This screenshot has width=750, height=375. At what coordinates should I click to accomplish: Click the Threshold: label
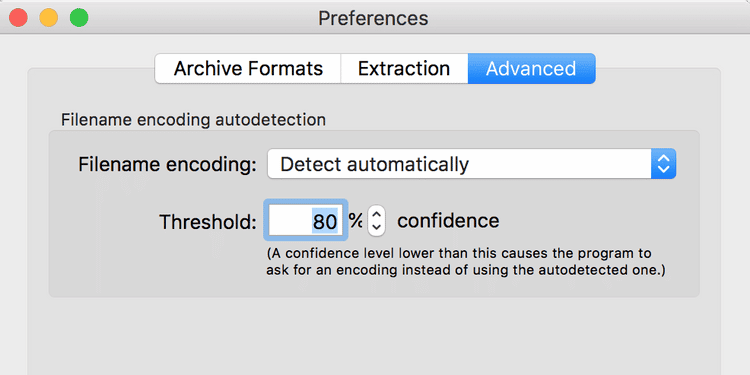coord(208,222)
